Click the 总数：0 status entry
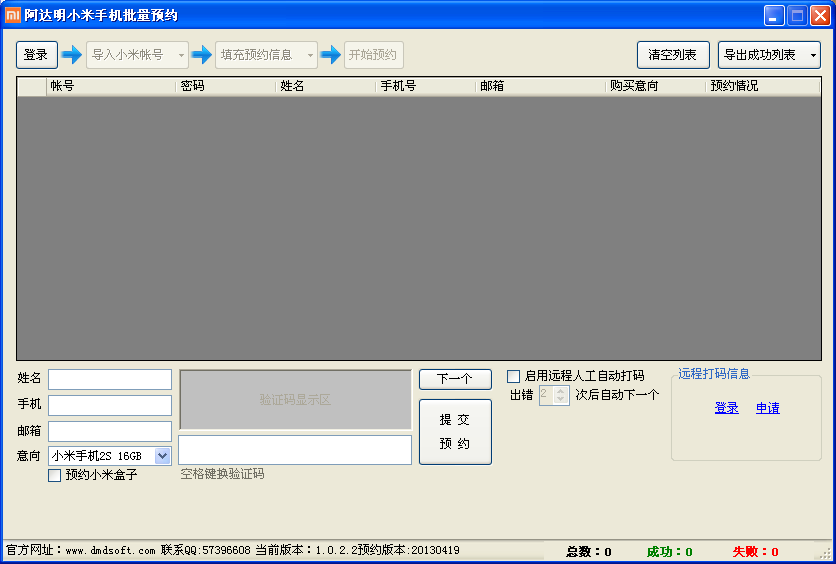 (x=589, y=552)
